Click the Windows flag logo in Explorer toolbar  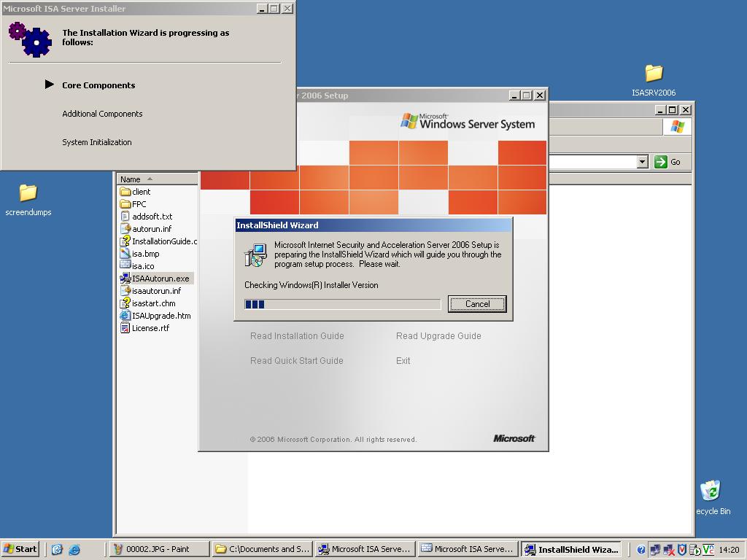677,127
